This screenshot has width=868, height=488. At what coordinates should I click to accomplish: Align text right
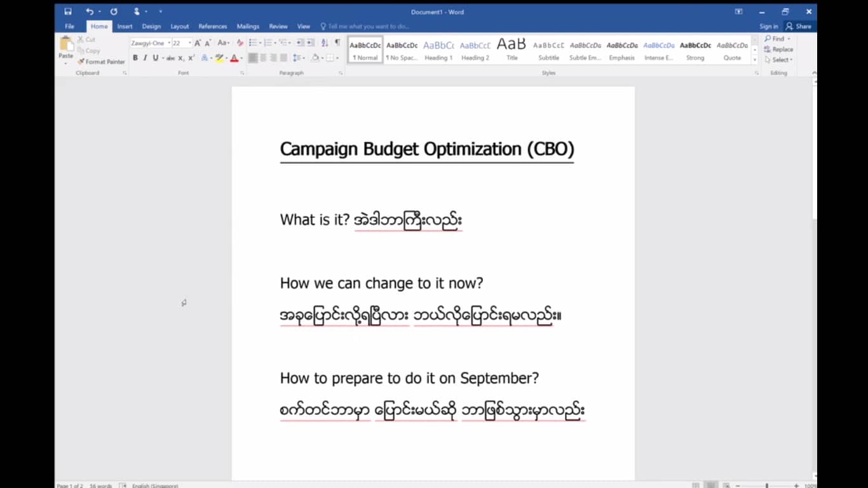[273, 58]
